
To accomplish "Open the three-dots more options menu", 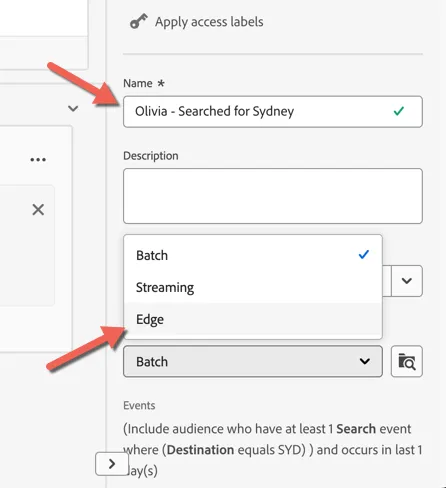I will (38, 159).
